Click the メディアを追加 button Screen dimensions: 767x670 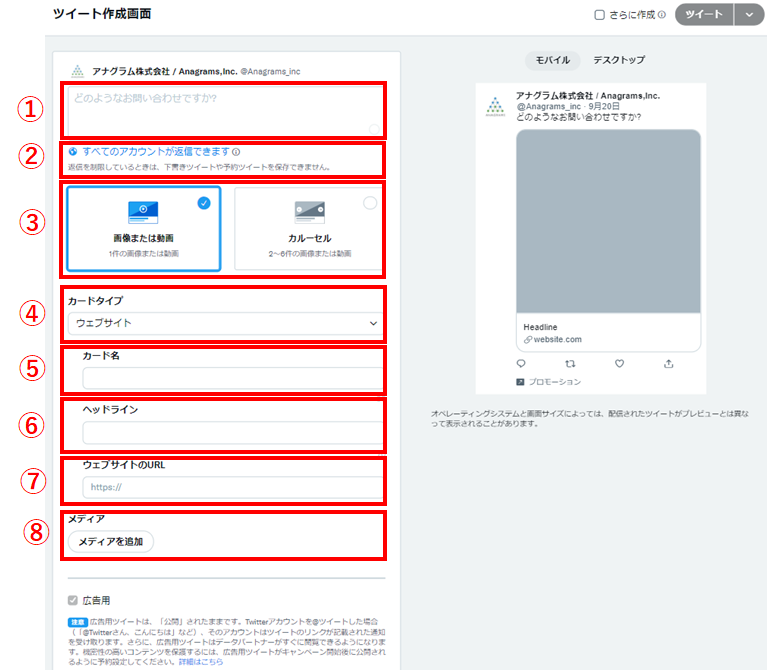111,541
